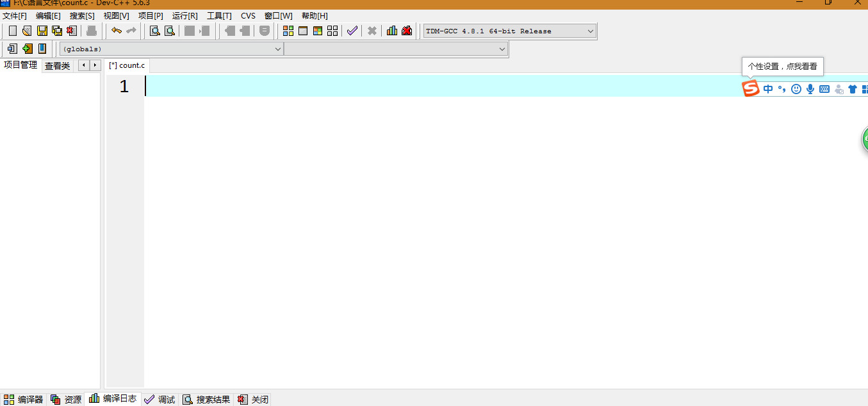Viewport: 868px width, 406px height.
Task: Print the current file
Action: click(92, 31)
